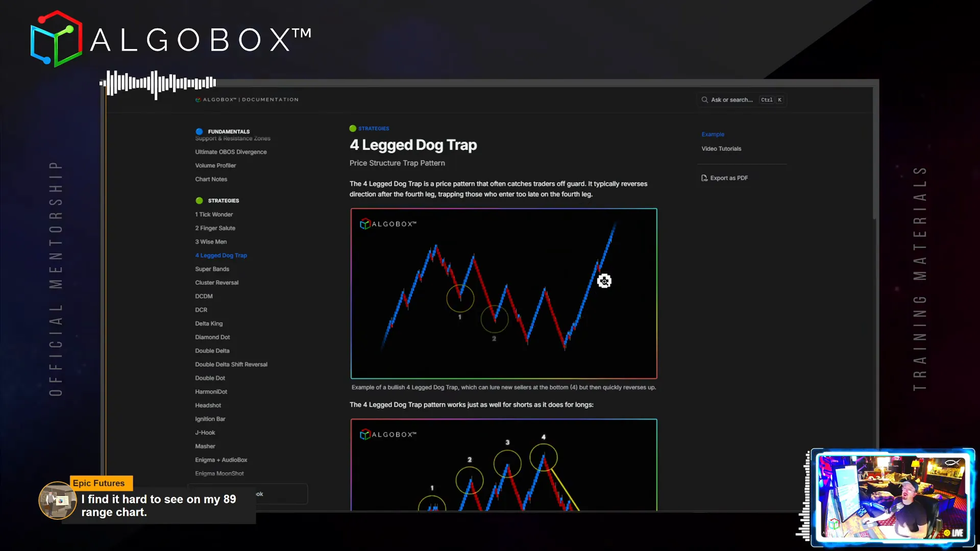Viewport: 980px width, 551px height.
Task: Click the Export as PDF icon
Action: pyautogui.click(x=704, y=178)
